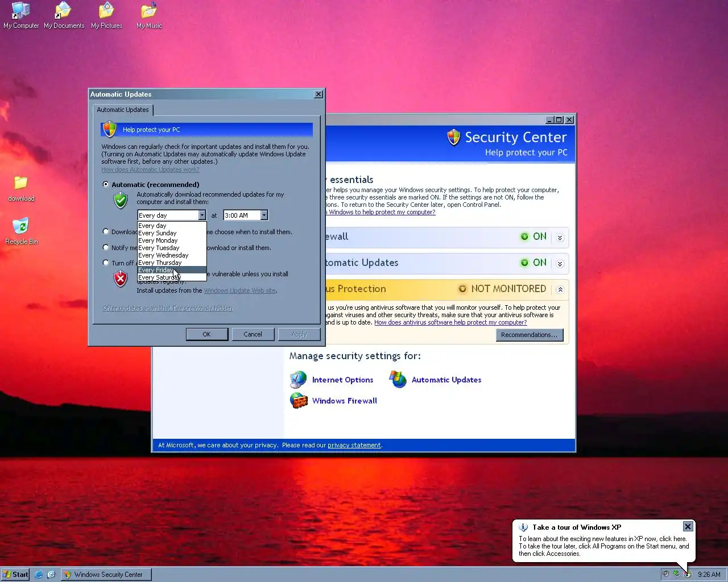The image size is (728, 582).
Task: Open the Windows Firewall link text
Action: click(344, 401)
